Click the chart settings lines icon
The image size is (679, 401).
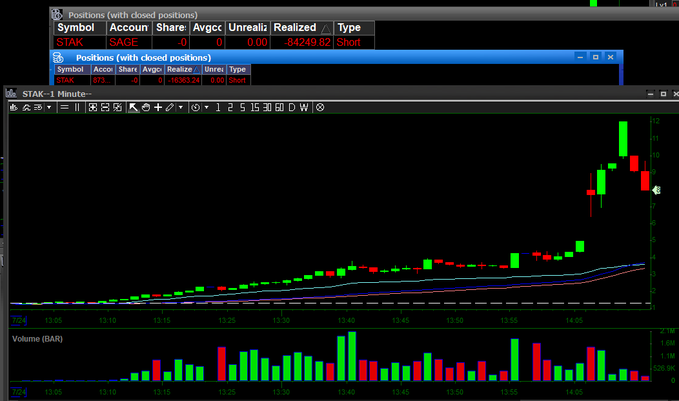38,107
